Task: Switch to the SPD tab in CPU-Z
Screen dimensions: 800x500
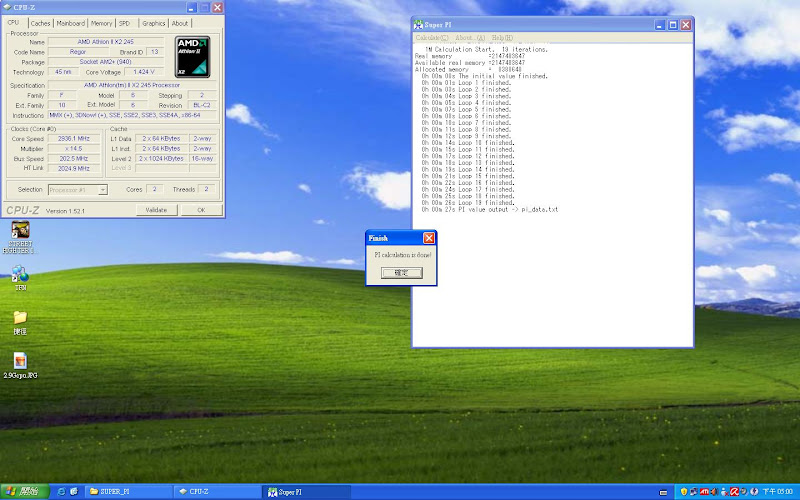Action: tap(125, 23)
